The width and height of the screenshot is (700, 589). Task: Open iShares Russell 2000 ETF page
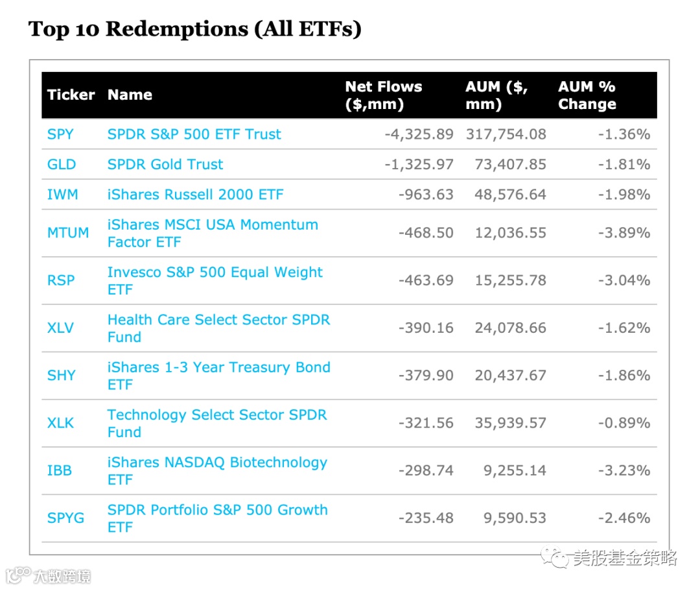pyautogui.click(x=195, y=195)
